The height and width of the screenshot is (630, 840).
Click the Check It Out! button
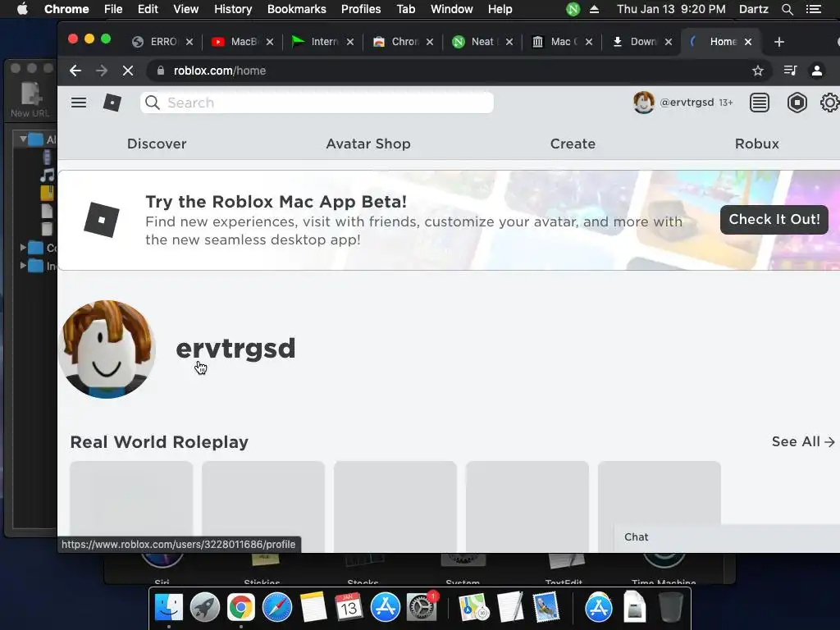(774, 219)
